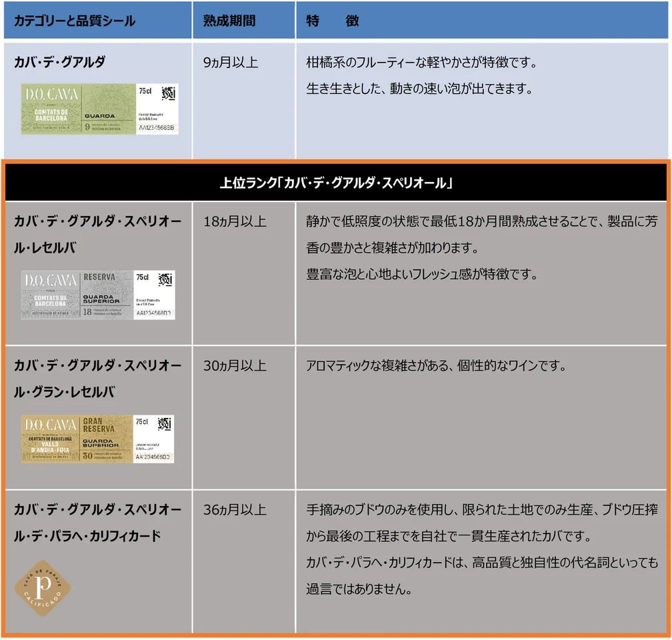This screenshot has height=640, width=672.
Task: Click the 30ヵ月以上 aging period cell
Action: (234, 366)
